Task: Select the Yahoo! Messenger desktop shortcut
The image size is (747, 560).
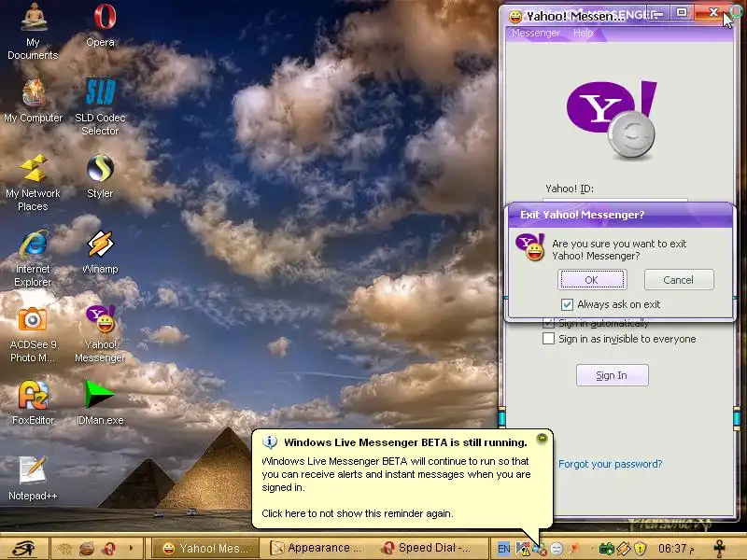Action: [x=100, y=334]
